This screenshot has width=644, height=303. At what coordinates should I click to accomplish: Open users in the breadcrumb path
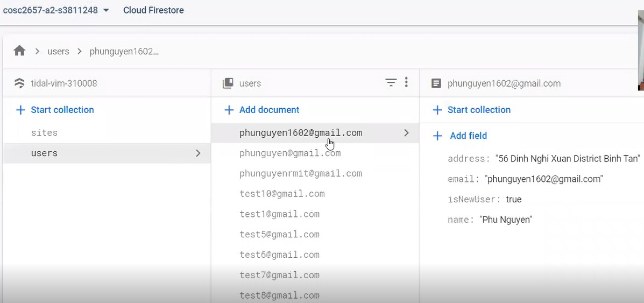58,51
